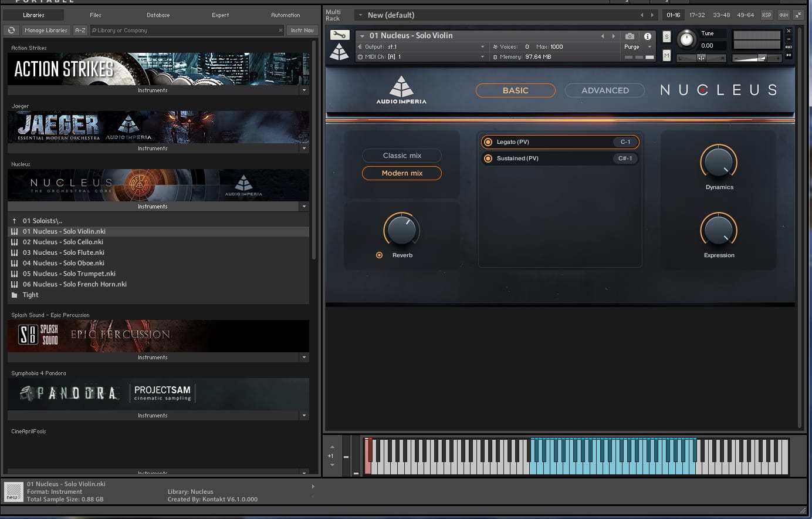Show the aux channel controls in the rack header

[x=784, y=15]
